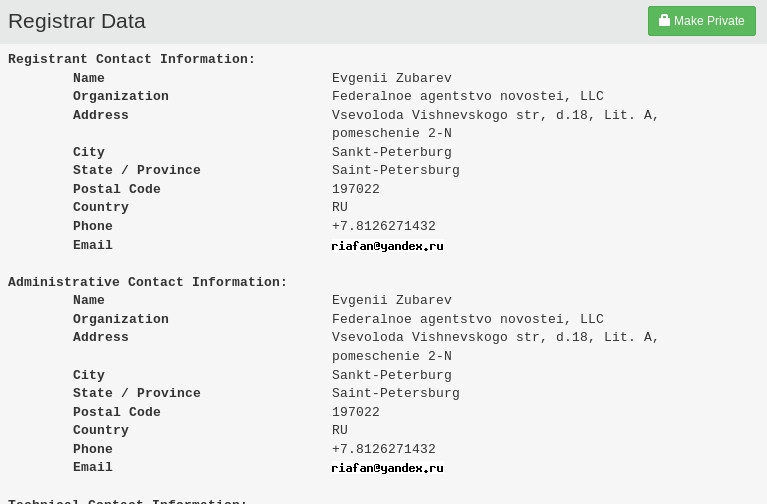Click the administrative contact postal code

[356, 413]
